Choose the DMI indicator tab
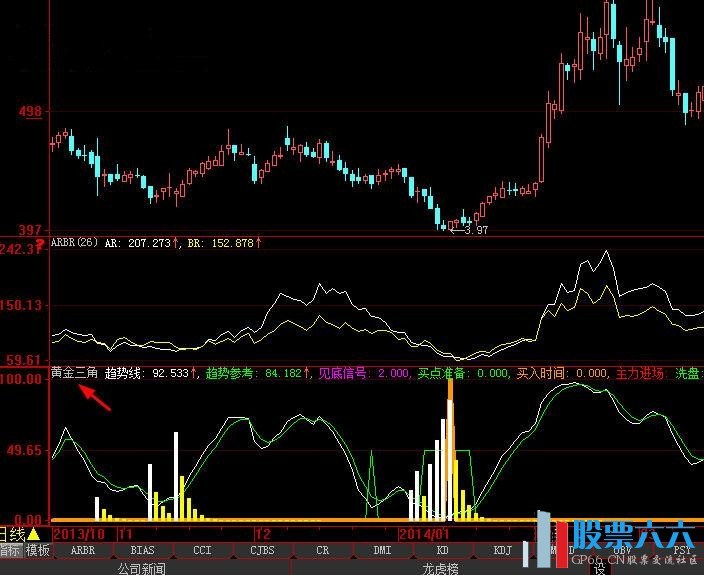This screenshot has width=704, height=575. tap(382, 550)
